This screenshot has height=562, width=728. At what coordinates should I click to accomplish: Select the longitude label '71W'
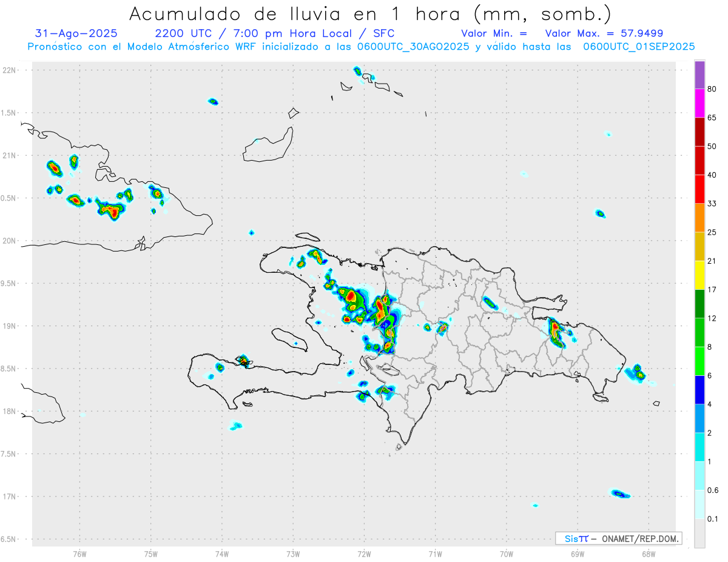[435, 553]
